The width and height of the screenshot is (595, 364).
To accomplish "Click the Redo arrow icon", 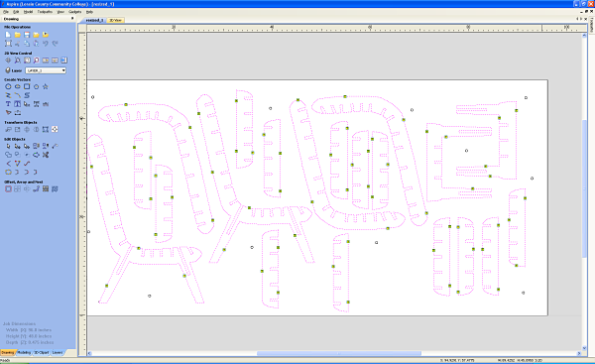I will click(x=55, y=44).
